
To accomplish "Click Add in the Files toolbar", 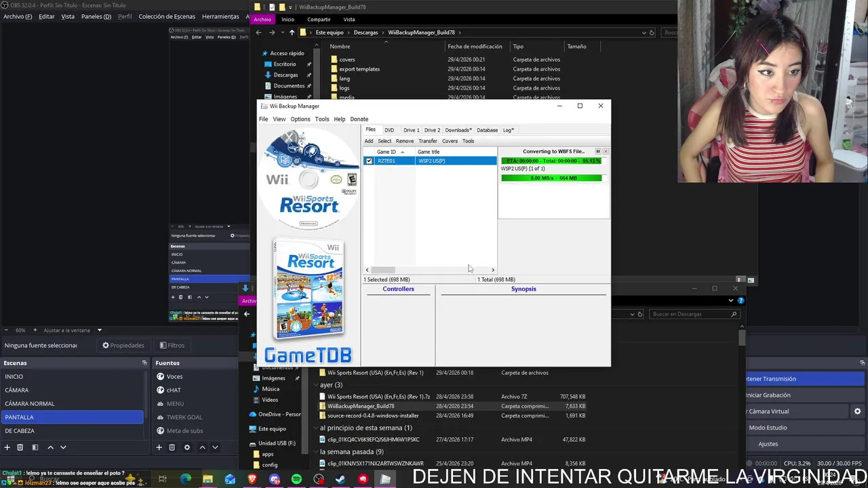I will [369, 141].
